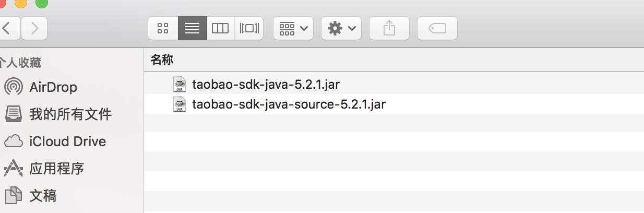Viewport: 644px width, 213px height.
Task: Click the 文稿 documents icon
Action: click(14, 196)
